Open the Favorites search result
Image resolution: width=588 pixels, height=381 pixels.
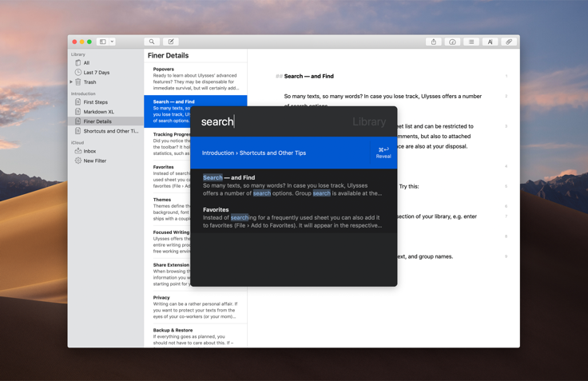(294, 217)
